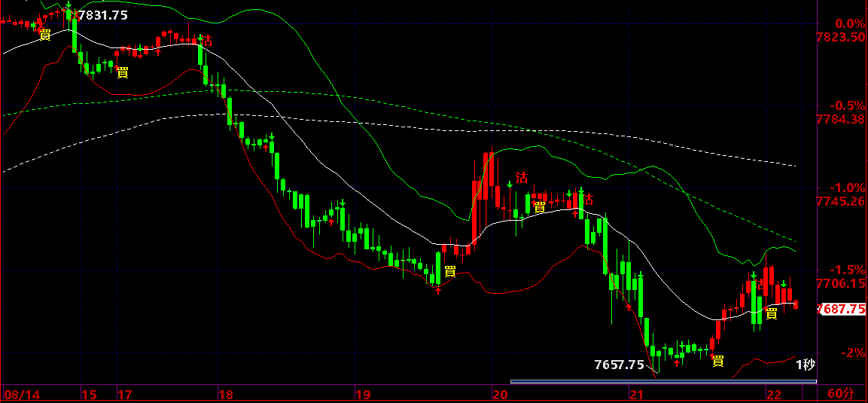Click the 7706.15 price axis value

(842, 283)
